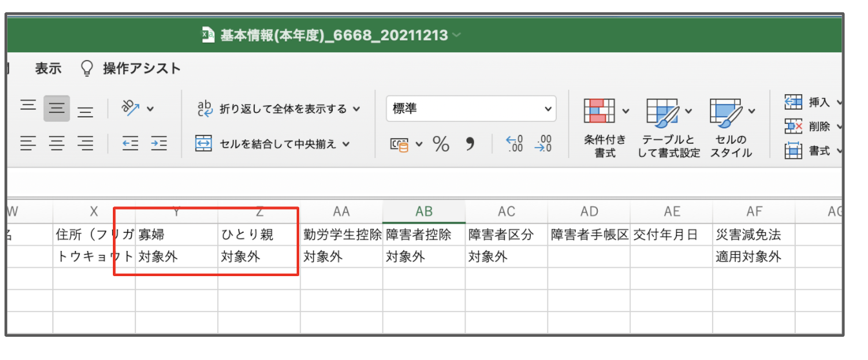868x360 pixels.
Task: Increase the cell indent
Action: (159, 143)
